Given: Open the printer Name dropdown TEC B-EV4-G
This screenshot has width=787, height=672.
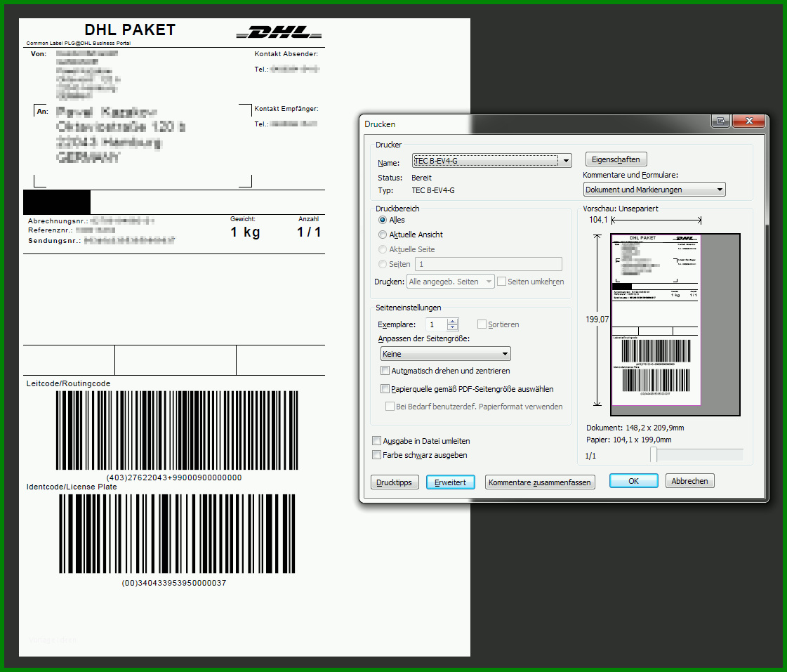Looking at the screenshot, I should click(x=491, y=161).
